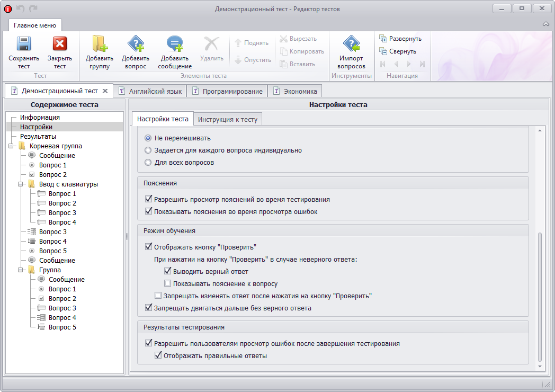The height and width of the screenshot is (392, 555).
Task: Select the Не перемешивать radio button
Action: 148,138
